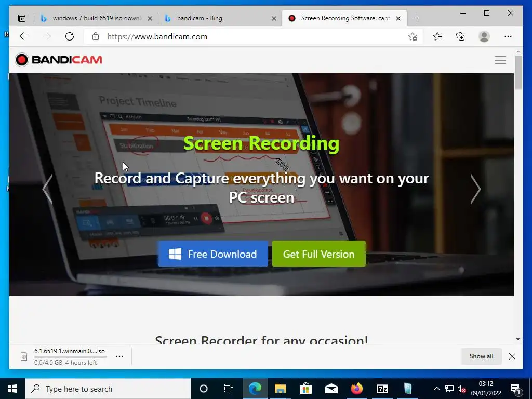View site information lock icon
Screen dimensions: 532x399
point(96,36)
